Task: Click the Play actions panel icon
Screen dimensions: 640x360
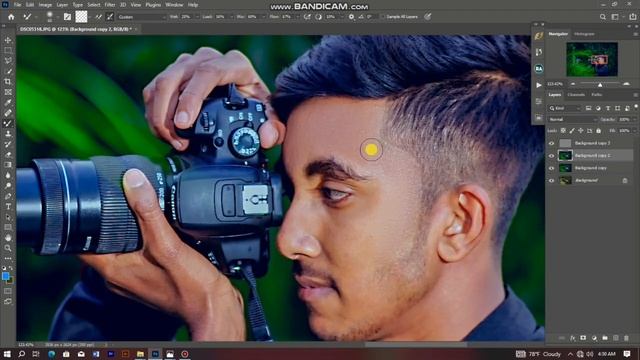Action: pyautogui.click(x=539, y=85)
